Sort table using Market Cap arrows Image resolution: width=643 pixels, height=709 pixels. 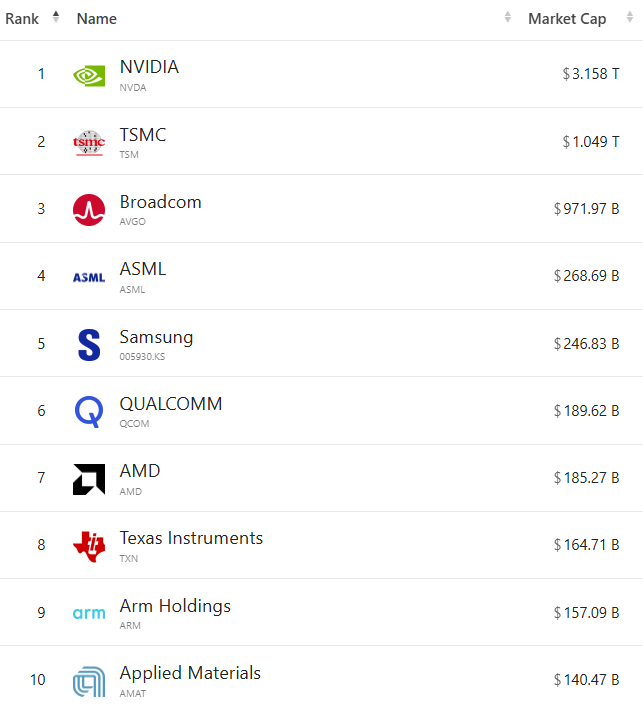pos(630,17)
